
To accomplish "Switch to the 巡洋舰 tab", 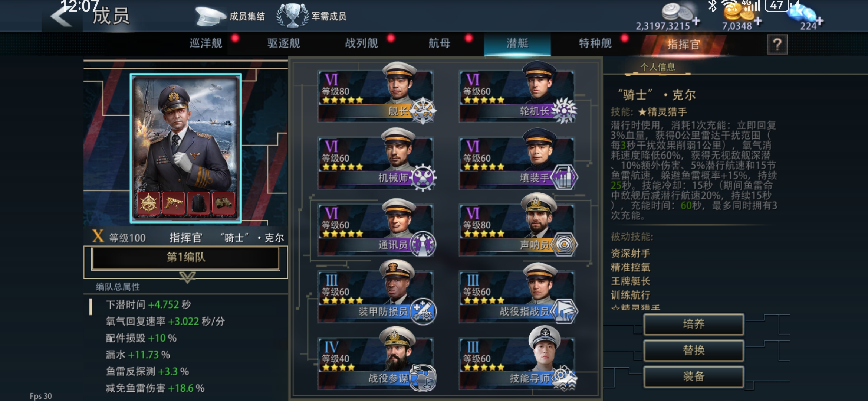I will (206, 43).
